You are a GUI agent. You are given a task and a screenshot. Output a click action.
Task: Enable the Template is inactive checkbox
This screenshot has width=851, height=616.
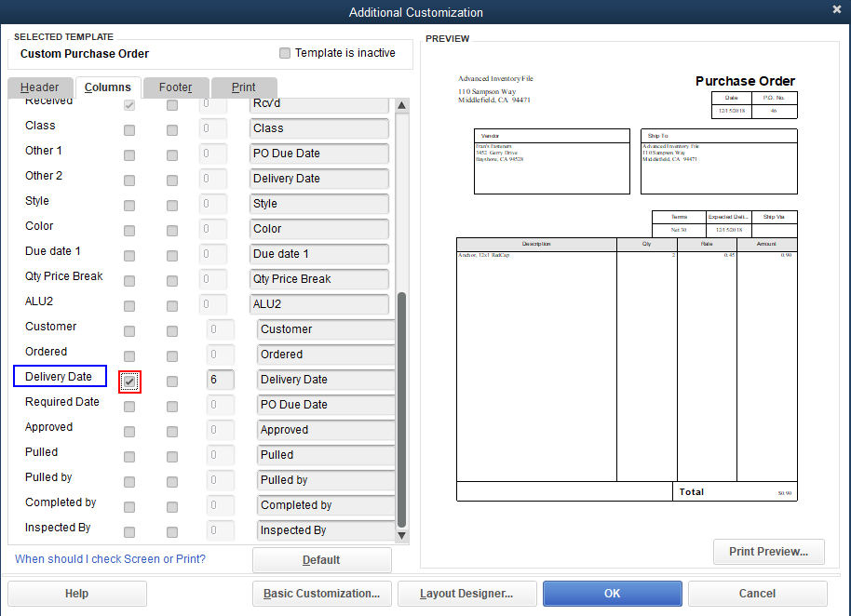tap(285, 53)
